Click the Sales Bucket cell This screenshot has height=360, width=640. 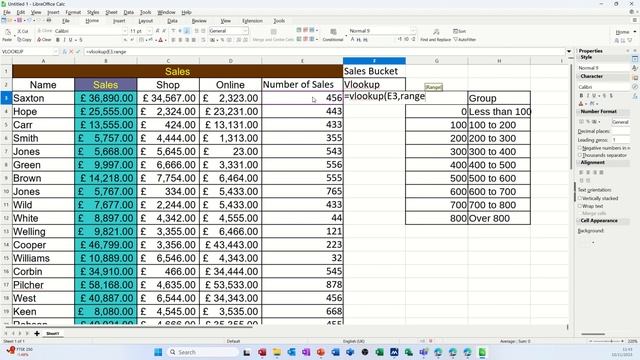(374, 71)
